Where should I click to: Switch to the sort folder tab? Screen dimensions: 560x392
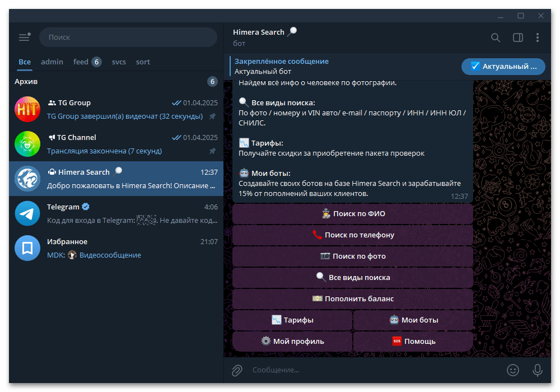(x=143, y=62)
